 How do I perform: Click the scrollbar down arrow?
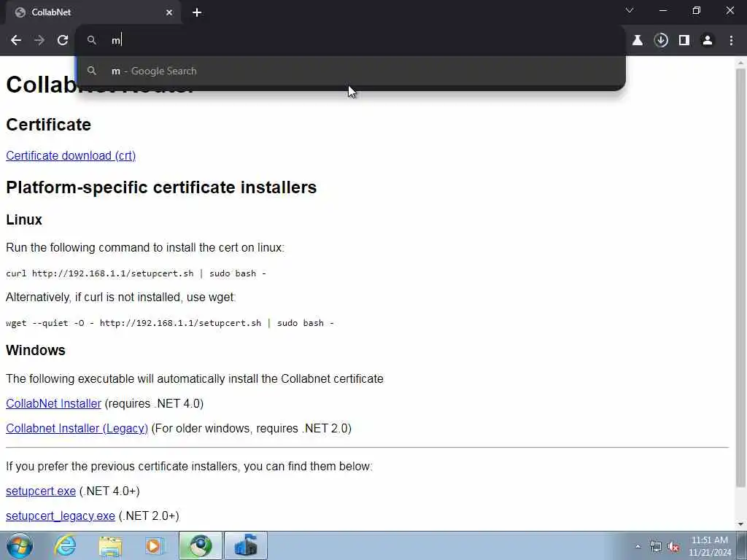tap(740, 524)
